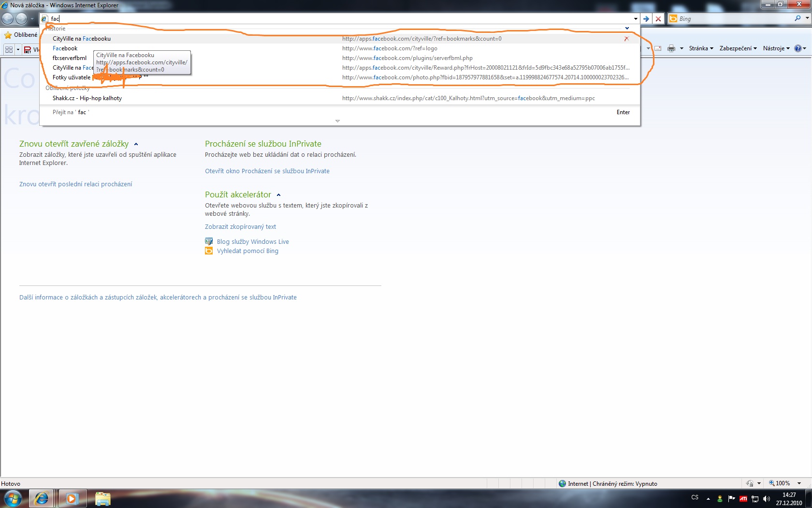The width and height of the screenshot is (812, 508).
Task: Click the Help question mark icon
Action: pyautogui.click(x=798, y=48)
